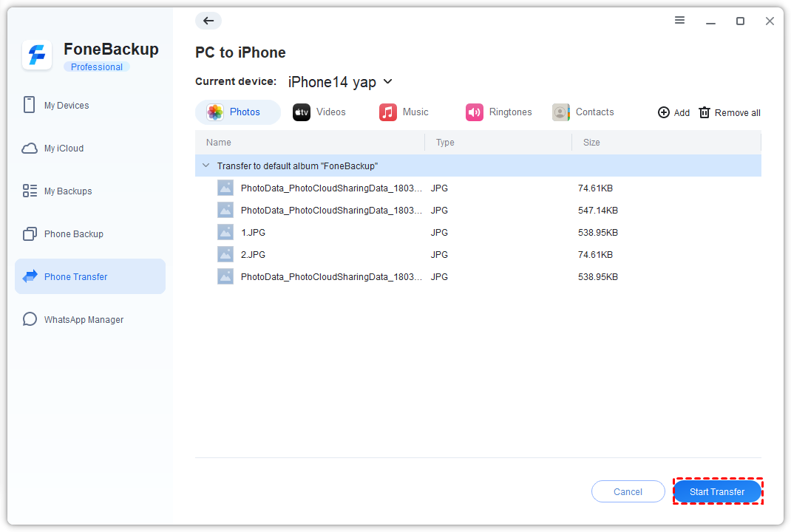
Task: Select the 1.JPG file name
Action: pos(253,233)
